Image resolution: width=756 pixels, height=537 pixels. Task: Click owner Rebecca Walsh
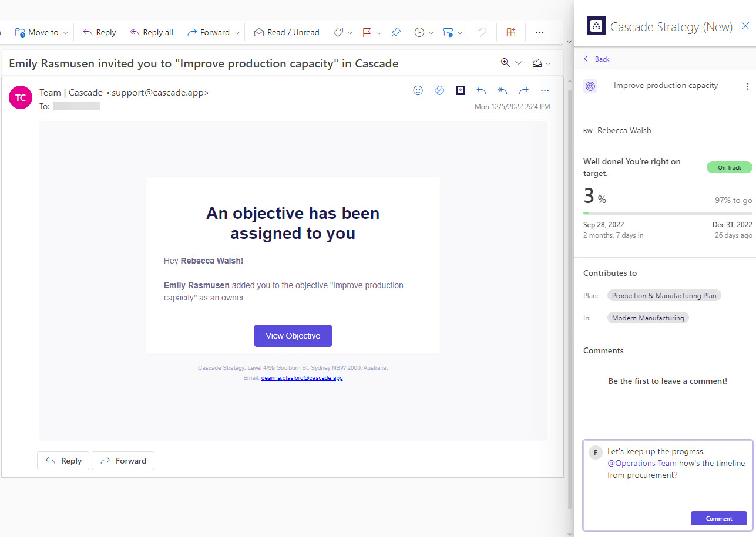[624, 130]
